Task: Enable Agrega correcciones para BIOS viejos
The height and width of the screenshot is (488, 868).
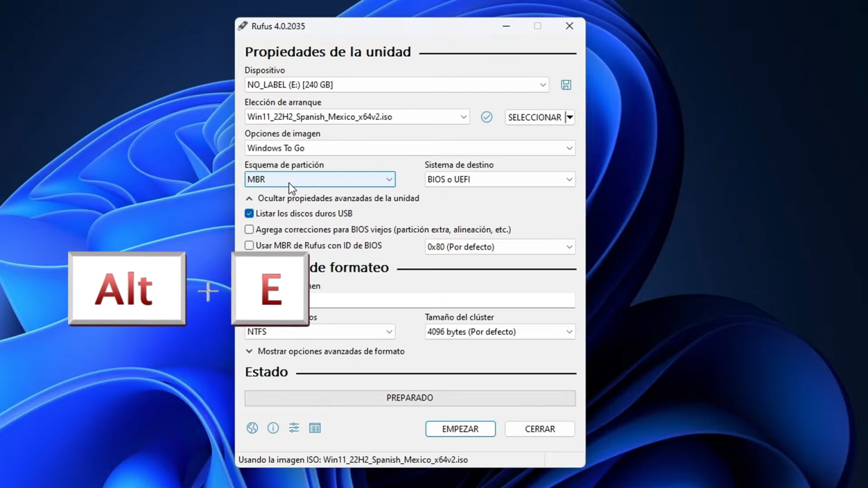Action: point(249,229)
